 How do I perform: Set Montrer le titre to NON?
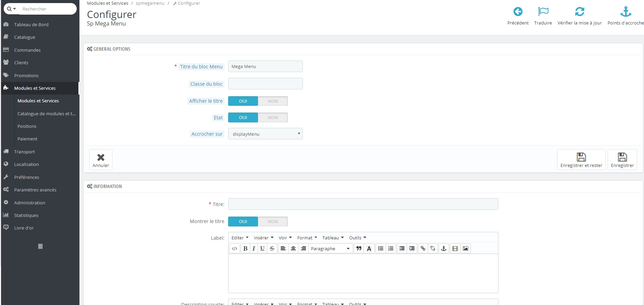pyautogui.click(x=273, y=221)
